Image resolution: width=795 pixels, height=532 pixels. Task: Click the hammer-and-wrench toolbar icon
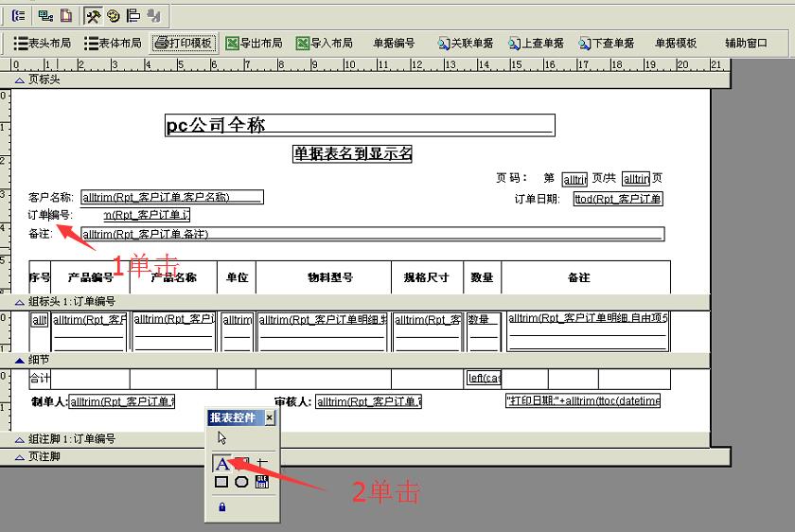point(94,15)
